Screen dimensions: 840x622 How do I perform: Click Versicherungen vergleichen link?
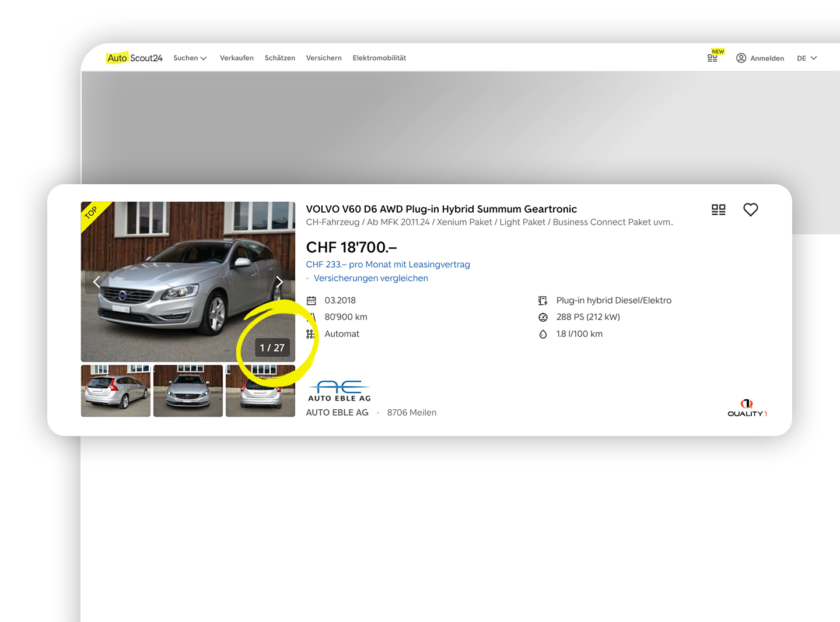point(370,278)
